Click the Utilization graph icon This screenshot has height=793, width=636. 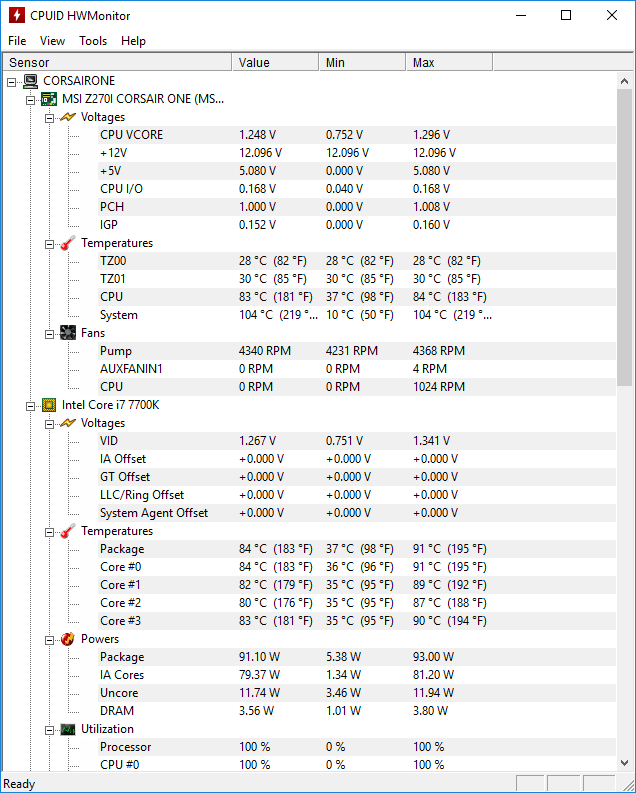[x=68, y=729]
